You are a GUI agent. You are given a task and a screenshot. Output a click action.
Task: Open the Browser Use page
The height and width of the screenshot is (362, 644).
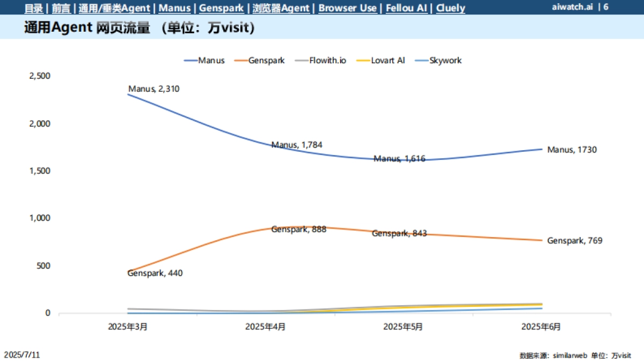(x=348, y=8)
